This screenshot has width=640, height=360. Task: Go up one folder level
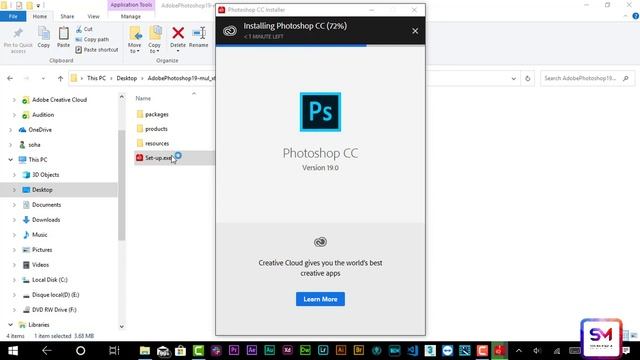pyautogui.click(x=60, y=78)
